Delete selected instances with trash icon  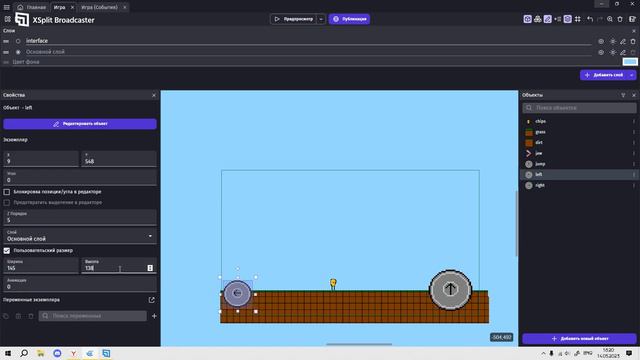pyautogui.click(x=620, y=19)
